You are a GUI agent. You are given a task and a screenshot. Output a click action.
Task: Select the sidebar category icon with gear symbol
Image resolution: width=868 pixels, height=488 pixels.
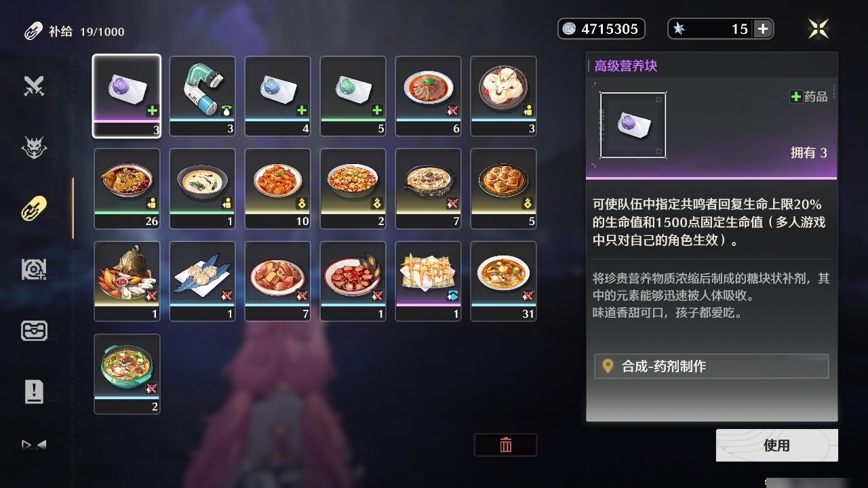coord(34,270)
